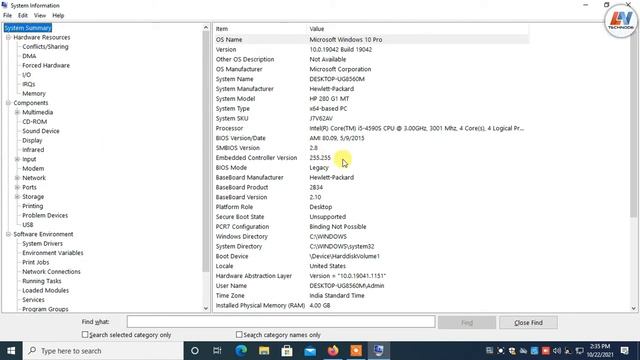
Task: Expand the Input node
Action: (x=17, y=159)
